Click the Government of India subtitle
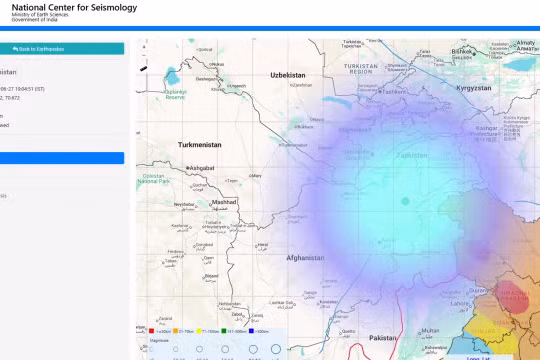This screenshot has width=540, height=360. coord(34,20)
